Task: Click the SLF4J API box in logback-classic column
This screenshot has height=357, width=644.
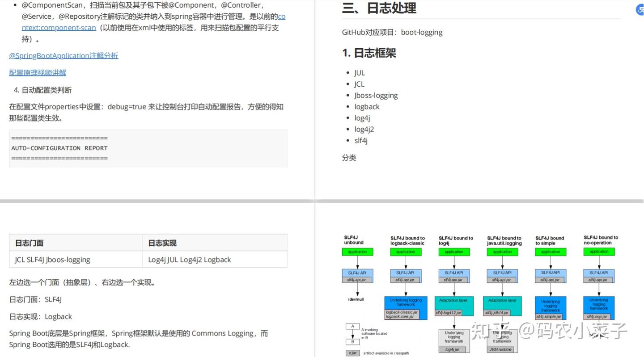Action: (x=405, y=272)
